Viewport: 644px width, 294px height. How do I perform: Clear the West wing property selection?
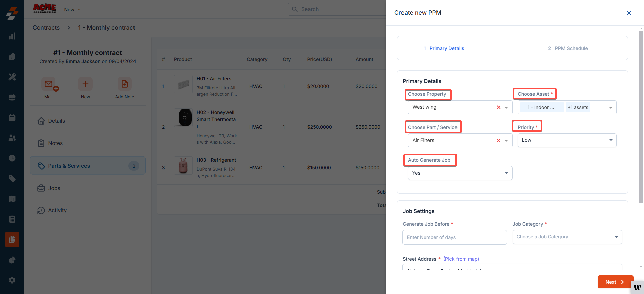tap(498, 107)
